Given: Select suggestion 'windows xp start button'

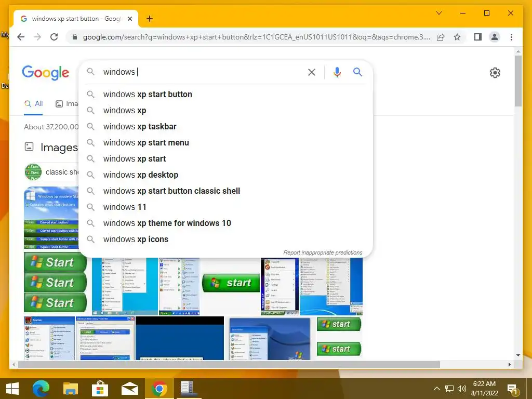Looking at the screenshot, I should pyautogui.click(x=225, y=95).
